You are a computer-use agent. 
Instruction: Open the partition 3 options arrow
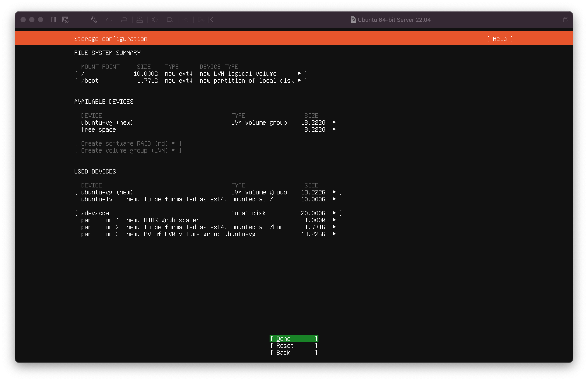point(334,234)
